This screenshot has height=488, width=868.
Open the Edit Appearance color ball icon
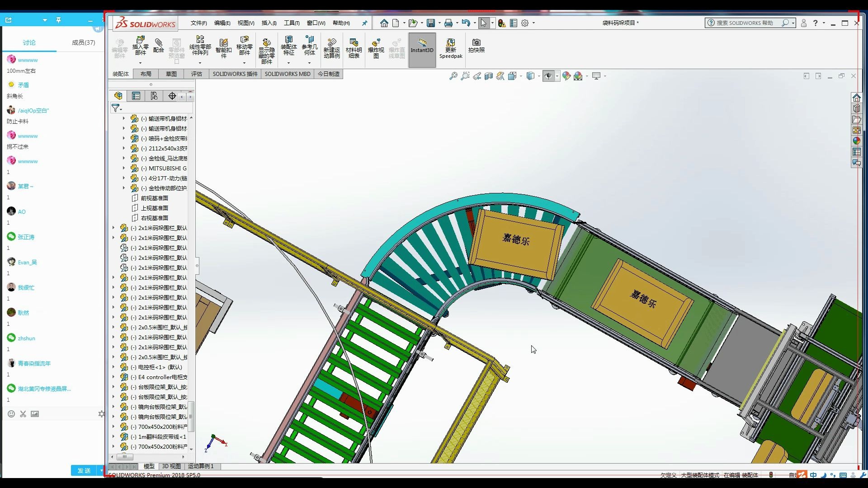(x=566, y=76)
